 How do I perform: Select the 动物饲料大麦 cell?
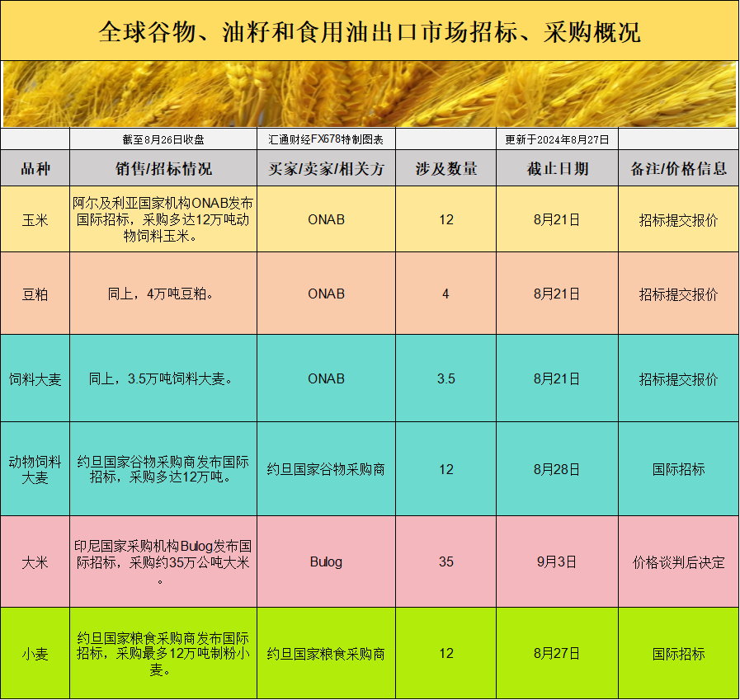pos(35,469)
